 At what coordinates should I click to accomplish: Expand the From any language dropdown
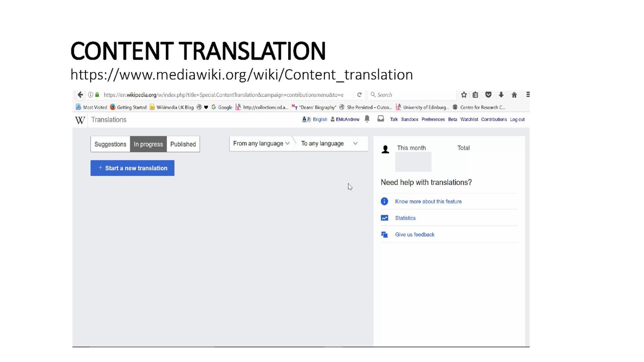pos(261,144)
